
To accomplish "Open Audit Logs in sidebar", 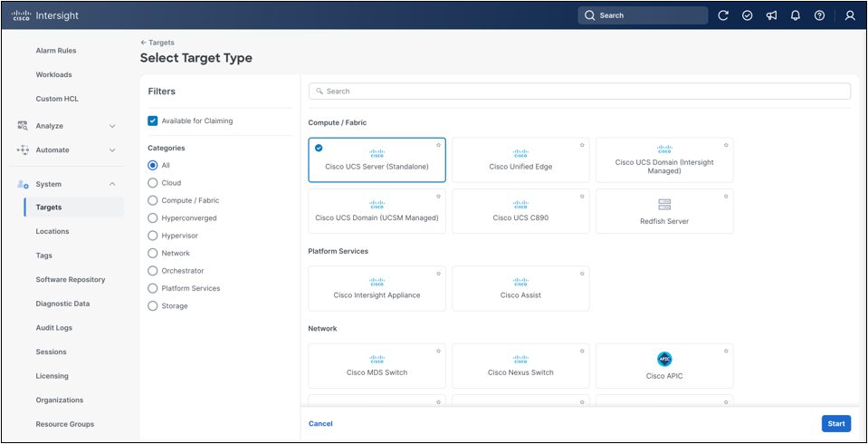I will 53,328.
